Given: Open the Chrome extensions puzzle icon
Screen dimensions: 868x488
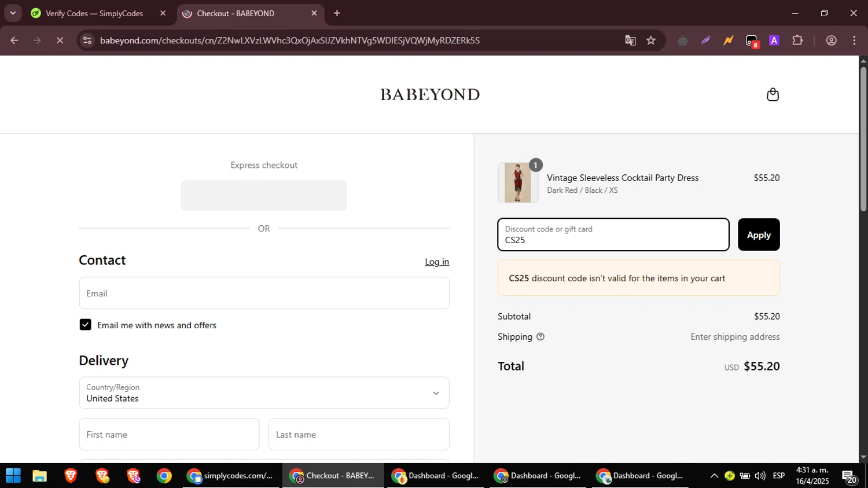Looking at the screenshot, I should tap(797, 41).
